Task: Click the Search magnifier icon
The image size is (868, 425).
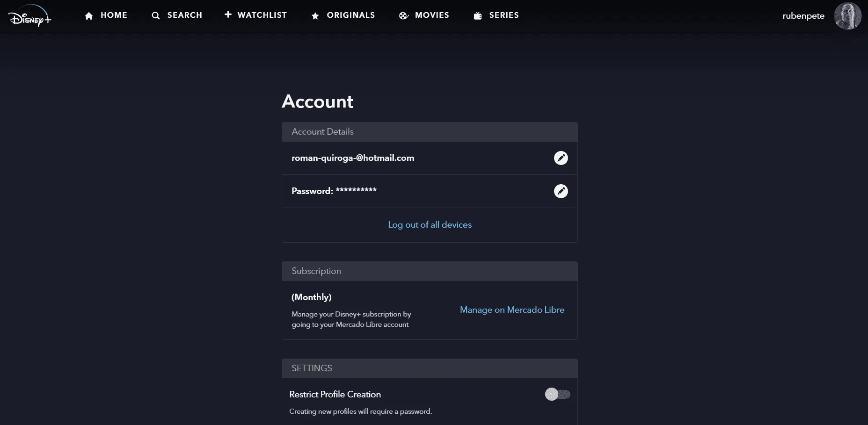Action: point(156,16)
